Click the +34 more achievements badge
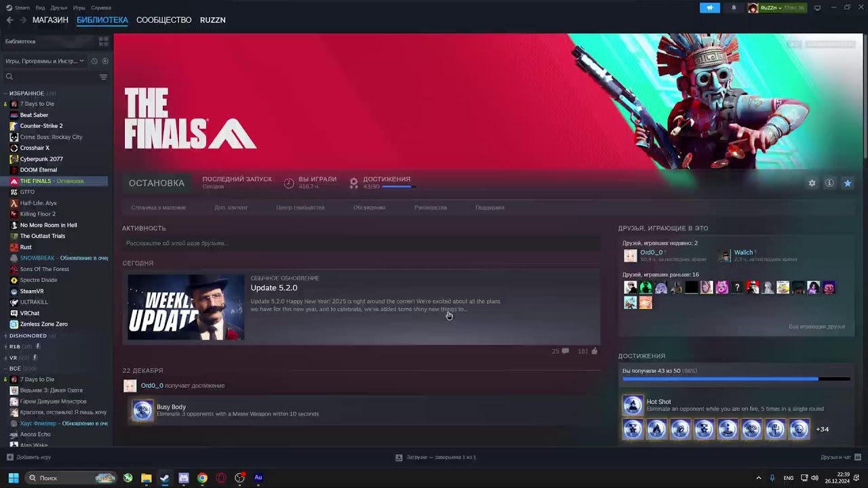 (x=822, y=429)
